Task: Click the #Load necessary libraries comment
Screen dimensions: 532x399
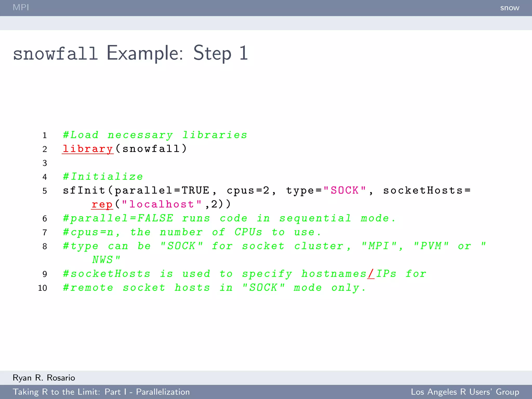Action: pyautogui.click(x=155, y=135)
